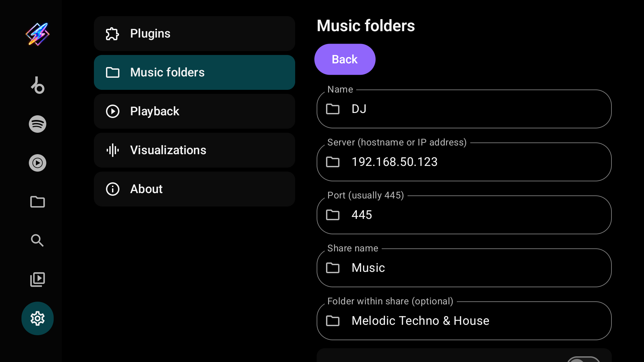
Task: Open the Plugins settings section
Action: (195, 34)
